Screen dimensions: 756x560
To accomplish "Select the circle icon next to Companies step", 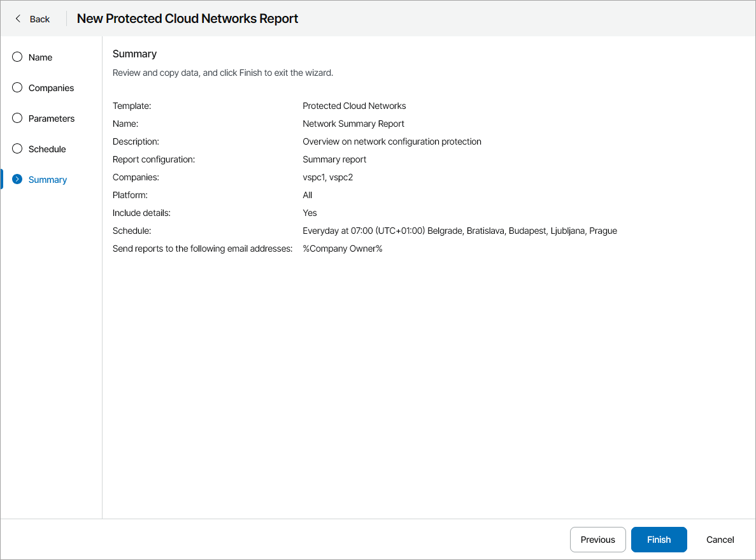I will point(17,87).
